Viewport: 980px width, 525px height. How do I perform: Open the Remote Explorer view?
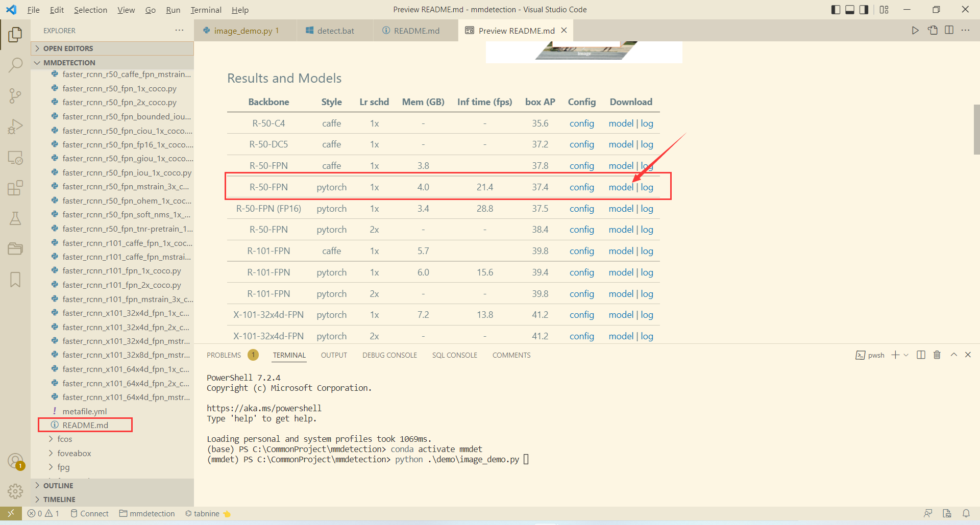click(15, 158)
